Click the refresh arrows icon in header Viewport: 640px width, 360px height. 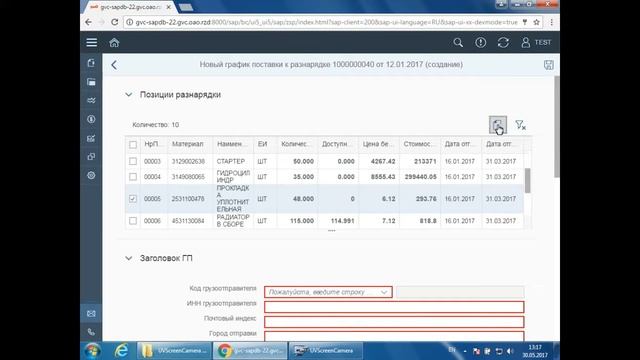[503, 42]
